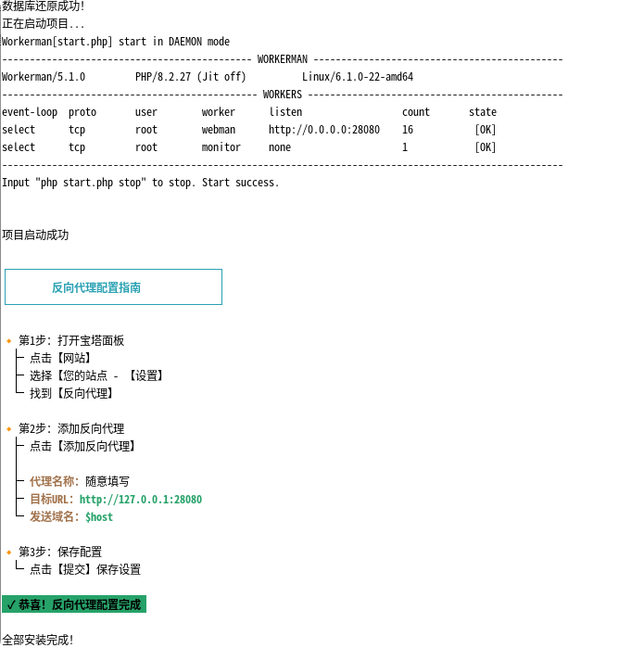This screenshot has height=648, width=644.
Task: Click the 数据库还原成功！ line
Action: point(43,6)
